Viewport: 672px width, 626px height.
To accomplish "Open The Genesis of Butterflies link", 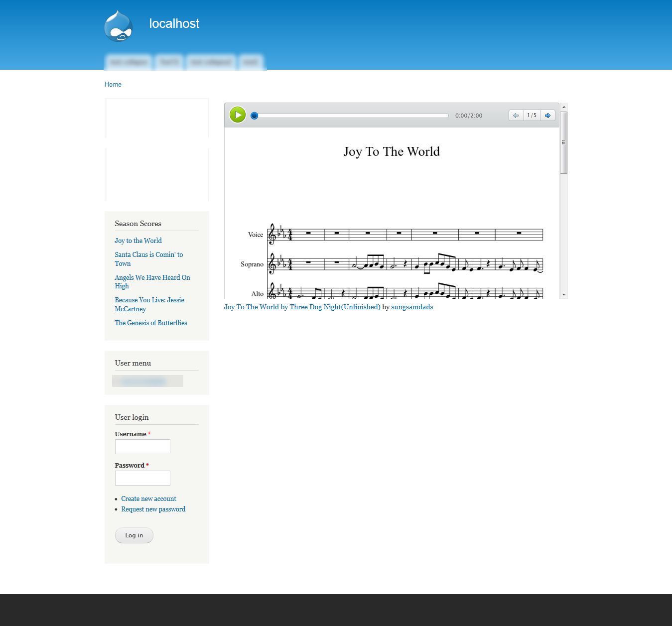I will point(151,323).
